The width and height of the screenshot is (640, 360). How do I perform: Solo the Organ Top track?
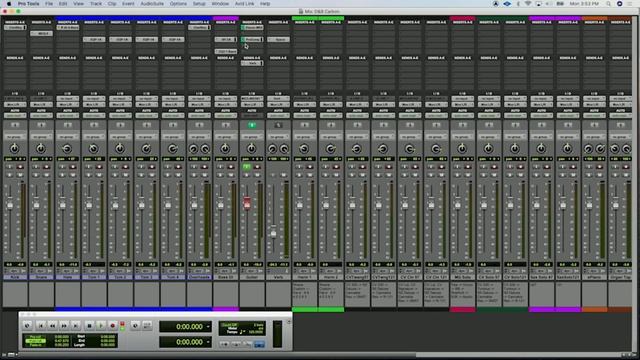pyautogui.click(x=615, y=175)
